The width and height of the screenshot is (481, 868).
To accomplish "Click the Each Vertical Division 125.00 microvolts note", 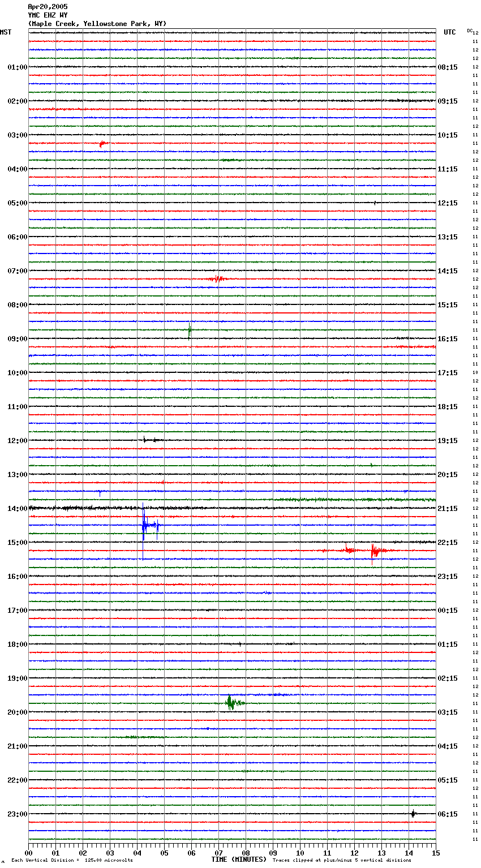I will [72, 861].
